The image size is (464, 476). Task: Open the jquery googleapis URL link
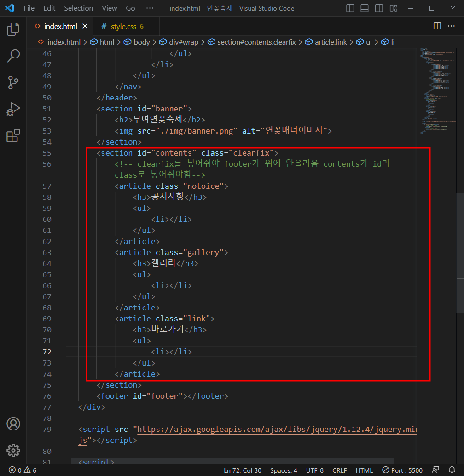[277, 429]
